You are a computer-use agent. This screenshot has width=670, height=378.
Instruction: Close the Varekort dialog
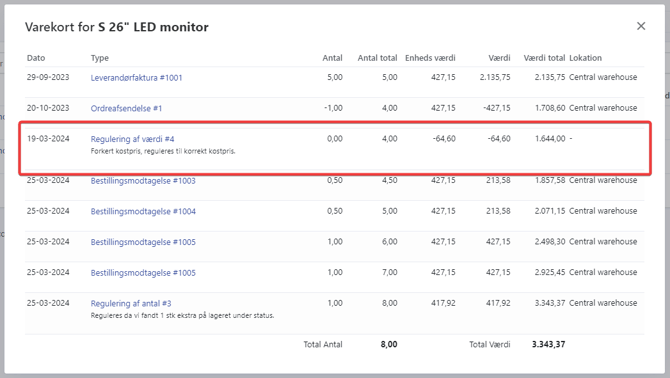641,26
